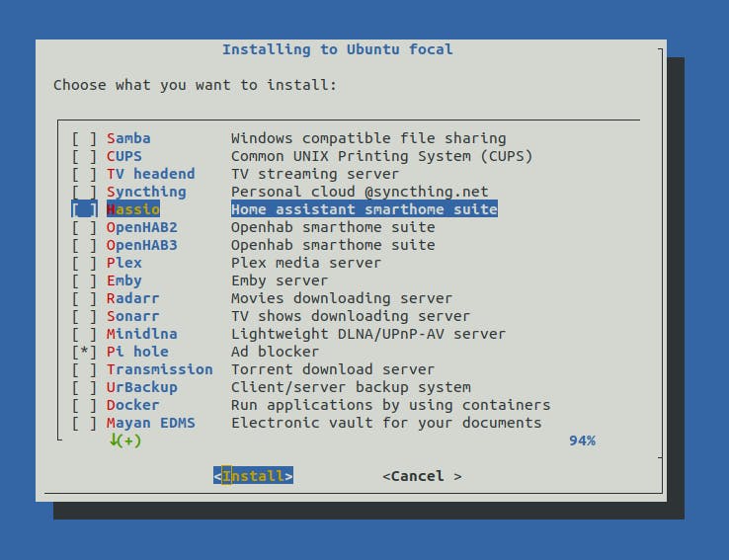Image resolution: width=729 pixels, height=560 pixels.
Task: Select the OpenHAB3 entry name
Action: 142,245
